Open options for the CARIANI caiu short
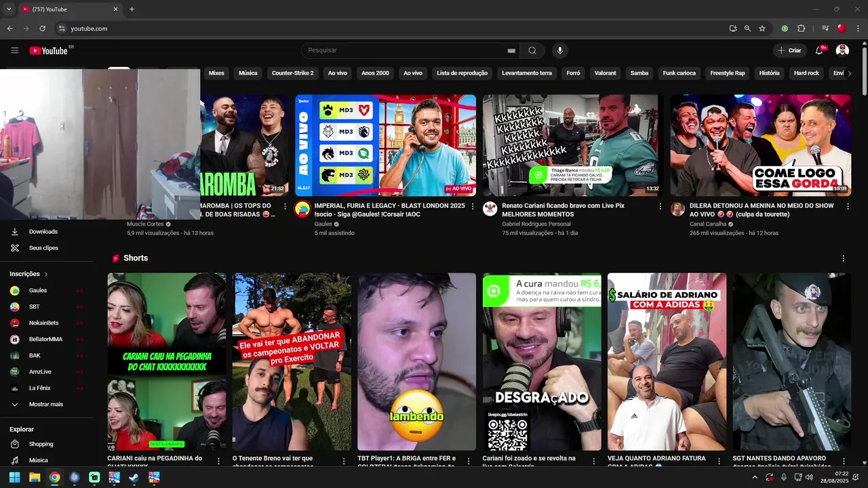868x488 pixels. click(218, 461)
